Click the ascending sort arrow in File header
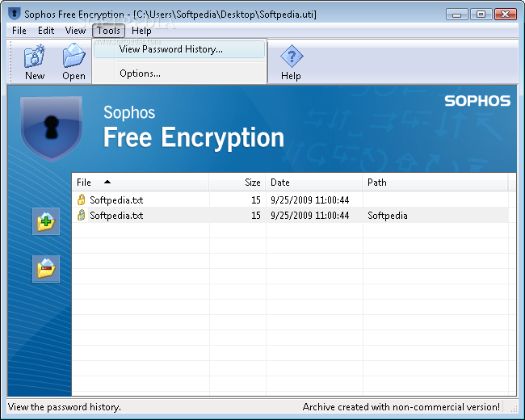Screen dimensions: 525x420 107,182
